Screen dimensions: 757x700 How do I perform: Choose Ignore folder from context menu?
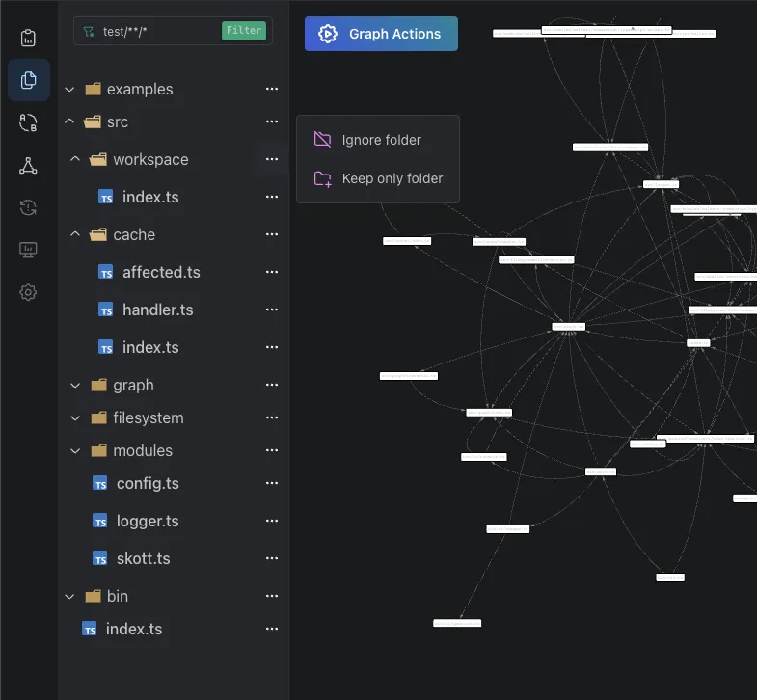tap(377, 140)
